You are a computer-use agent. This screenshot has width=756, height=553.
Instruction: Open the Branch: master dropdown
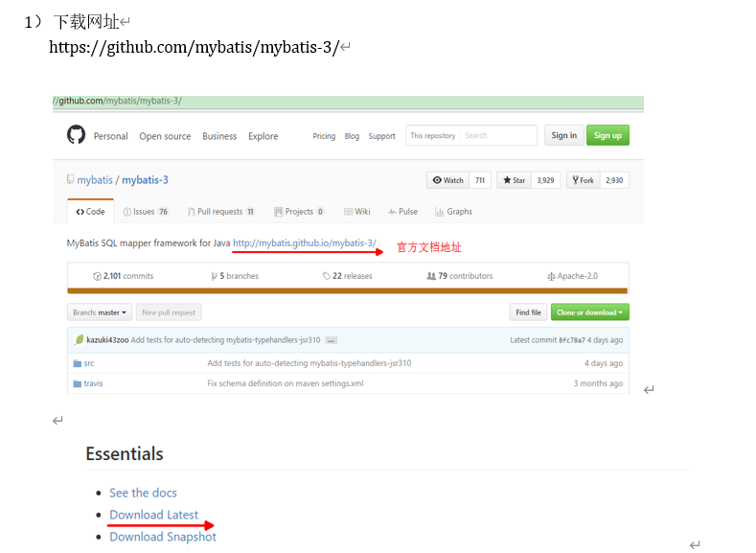tap(100, 312)
